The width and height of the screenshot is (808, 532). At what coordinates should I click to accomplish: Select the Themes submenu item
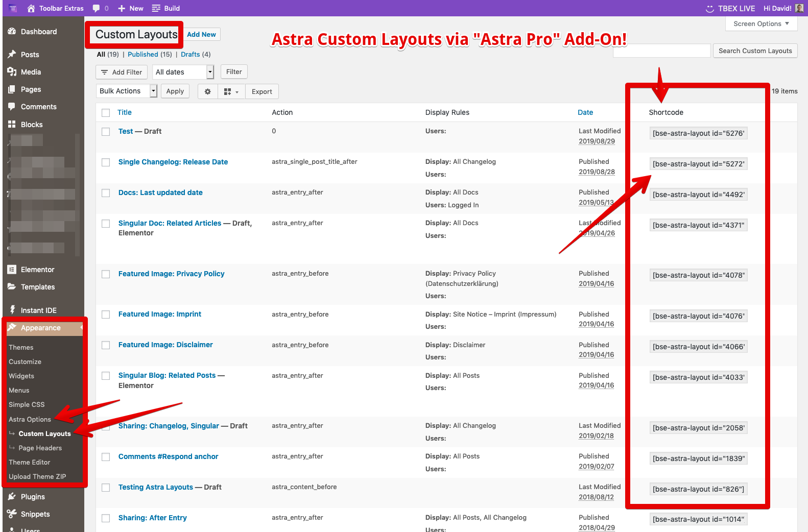pos(21,347)
